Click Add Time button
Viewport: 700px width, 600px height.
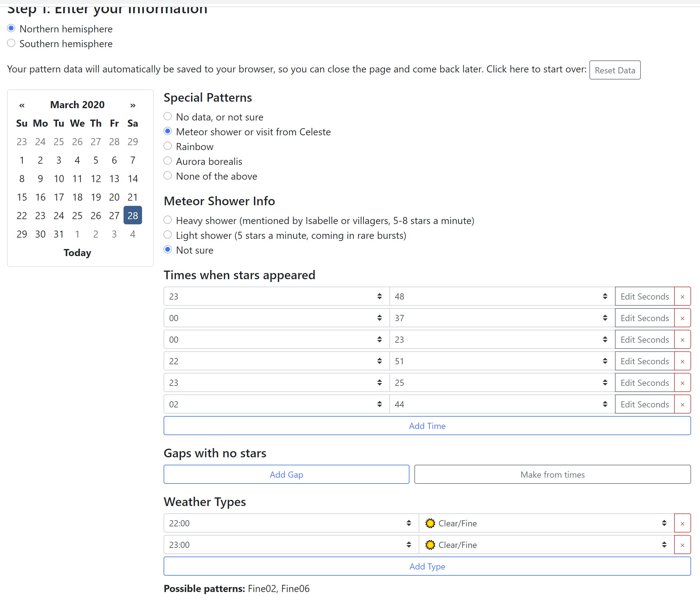click(x=427, y=426)
